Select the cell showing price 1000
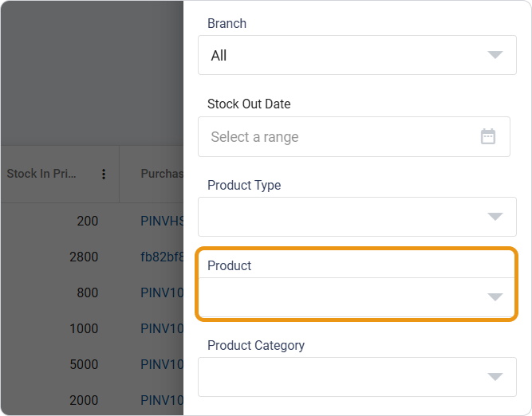 (84, 328)
